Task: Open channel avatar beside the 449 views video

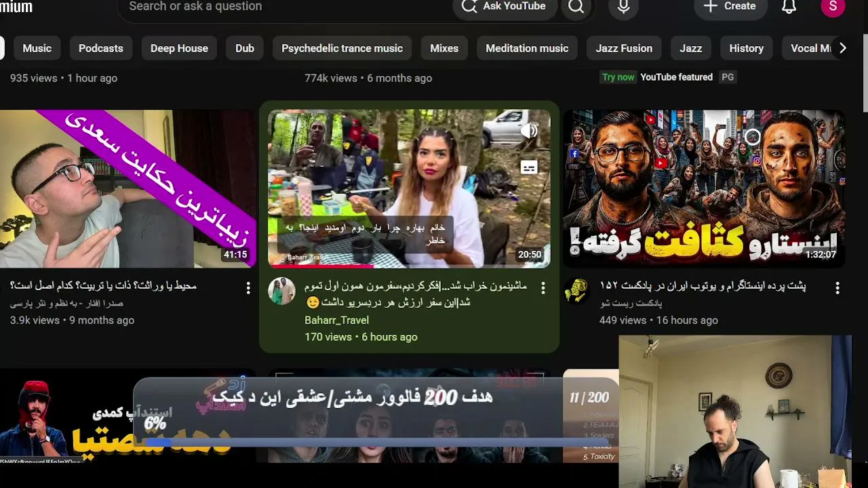Action: click(576, 291)
